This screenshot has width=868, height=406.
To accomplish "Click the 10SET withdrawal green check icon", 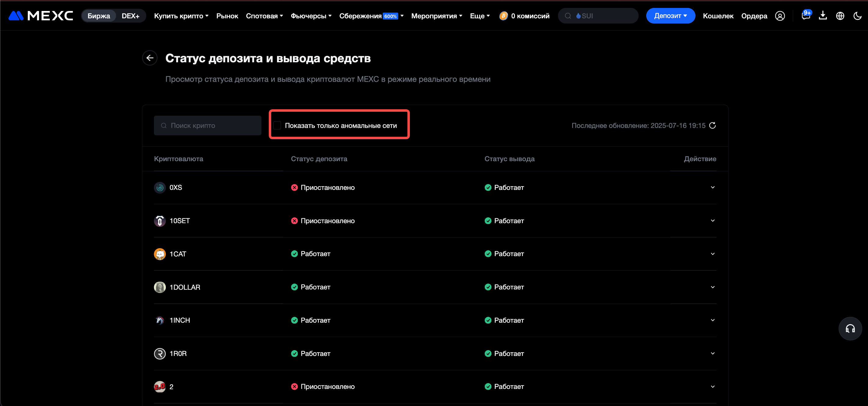I will tap(487, 221).
